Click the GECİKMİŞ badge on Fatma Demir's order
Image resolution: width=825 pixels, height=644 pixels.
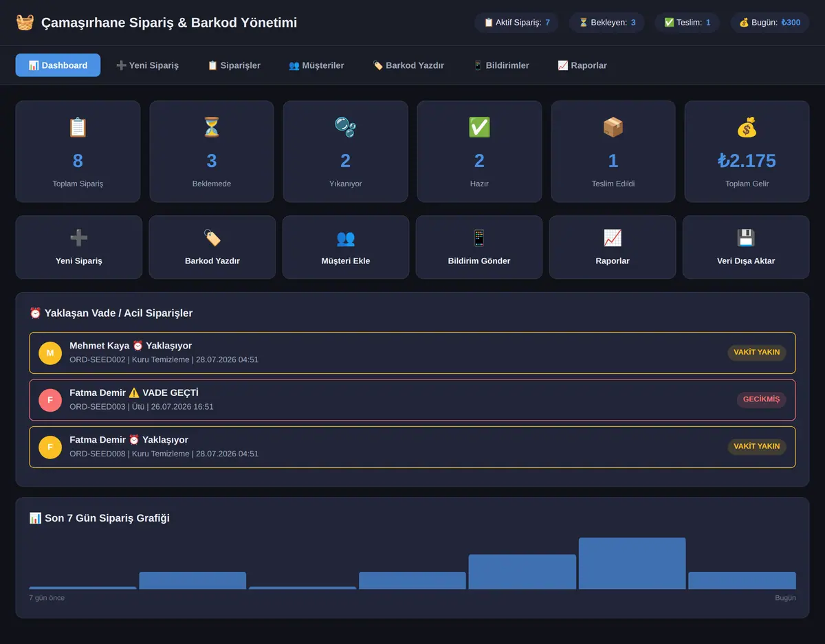pyautogui.click(x=761, y=399)
